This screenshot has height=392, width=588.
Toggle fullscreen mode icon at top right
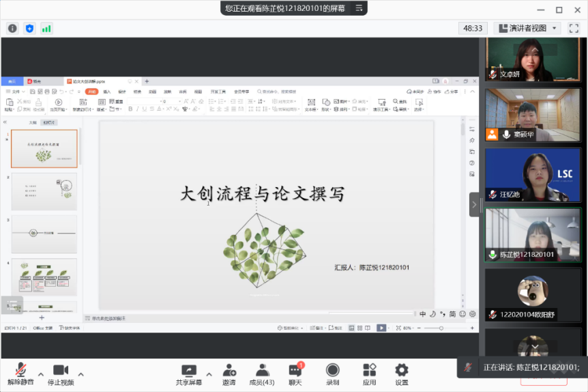click(573, 28)
